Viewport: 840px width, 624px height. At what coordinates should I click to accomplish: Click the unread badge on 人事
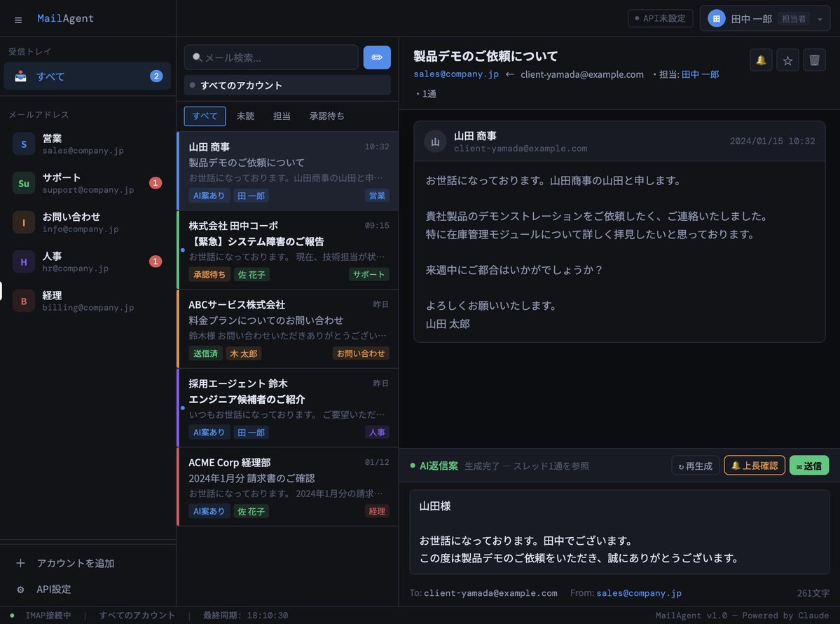tap(156, 261)
